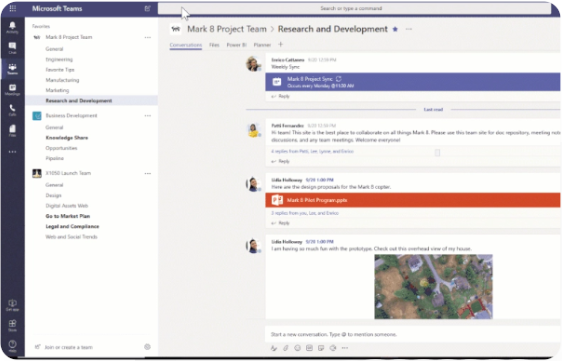Open the Opportunities channel
562x361 pixels.
point(61,148)
